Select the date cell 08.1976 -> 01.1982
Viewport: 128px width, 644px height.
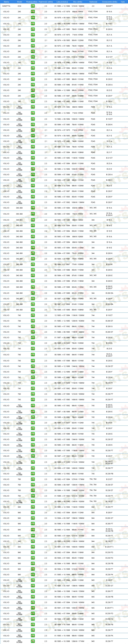[62, 107]
